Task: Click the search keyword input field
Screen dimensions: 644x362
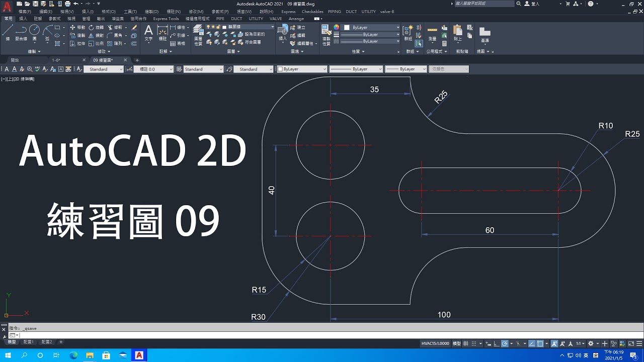Action: point(484,4)
